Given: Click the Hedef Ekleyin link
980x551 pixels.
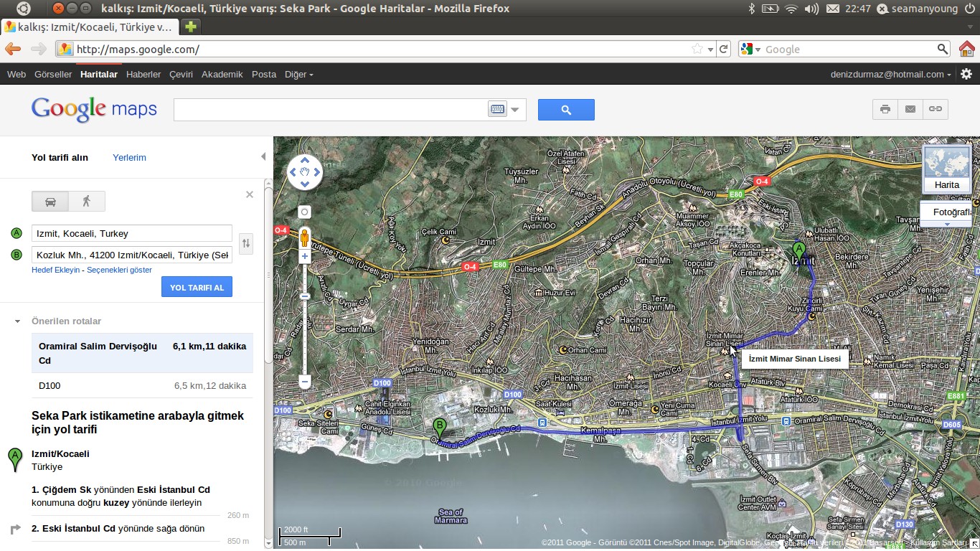Looking at the screenshot, I should click(56, 270).
